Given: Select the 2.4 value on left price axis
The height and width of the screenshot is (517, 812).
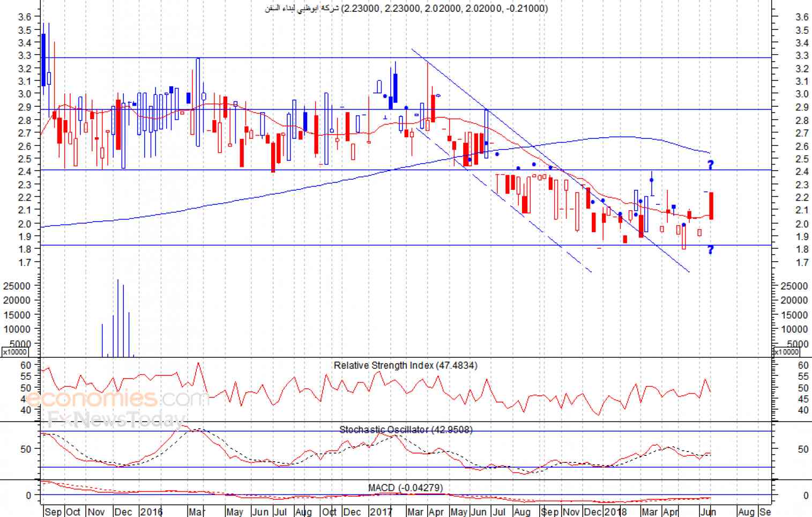Looking at the screenshot, I should click(x=25, y=171).
